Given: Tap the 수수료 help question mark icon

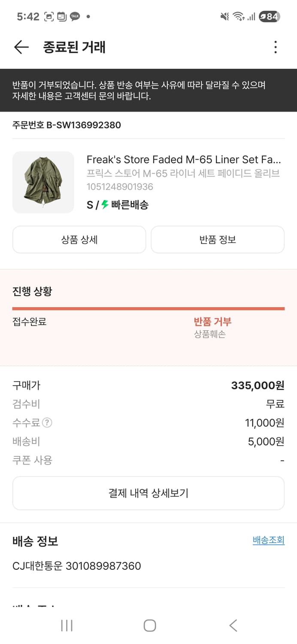Looking at the screenshot, I should (x=47, y=423).
